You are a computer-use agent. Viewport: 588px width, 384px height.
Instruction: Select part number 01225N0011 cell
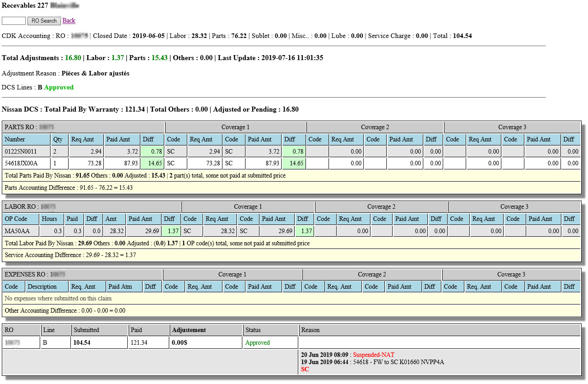coord(27,151)
